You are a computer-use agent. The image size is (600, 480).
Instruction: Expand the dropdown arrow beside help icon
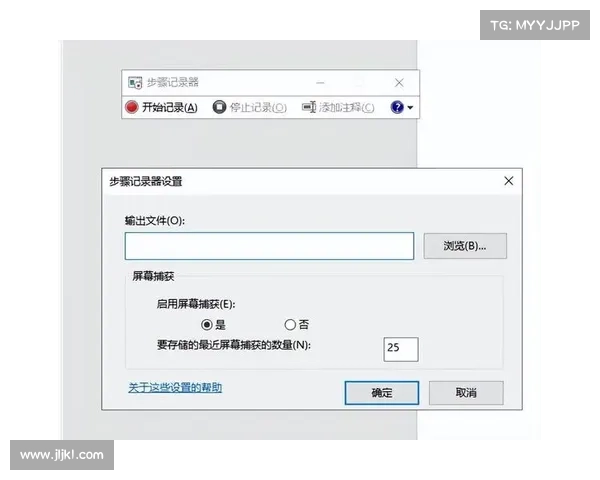tap(410, 108)
